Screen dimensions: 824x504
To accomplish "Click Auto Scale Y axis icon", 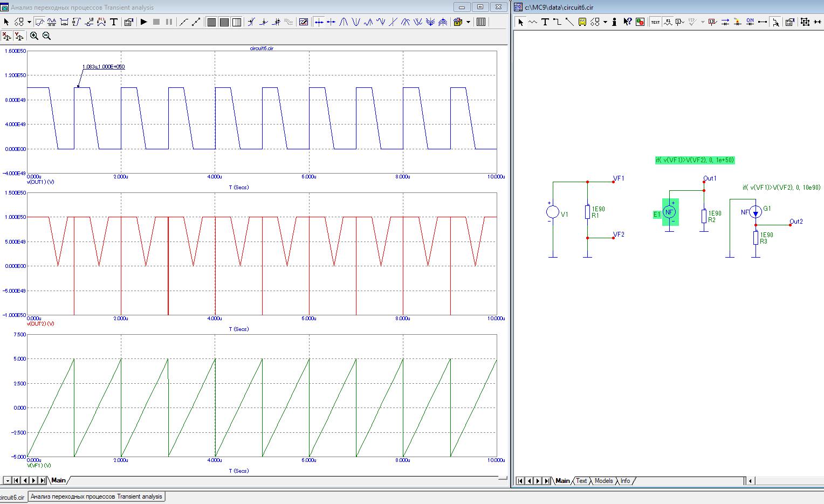I will click(19, 36).
